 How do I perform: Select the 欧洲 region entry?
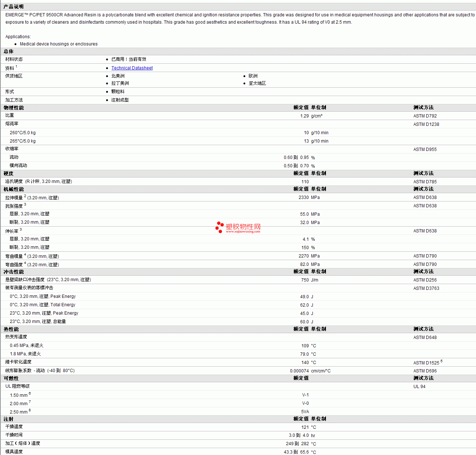click(253, 76)
